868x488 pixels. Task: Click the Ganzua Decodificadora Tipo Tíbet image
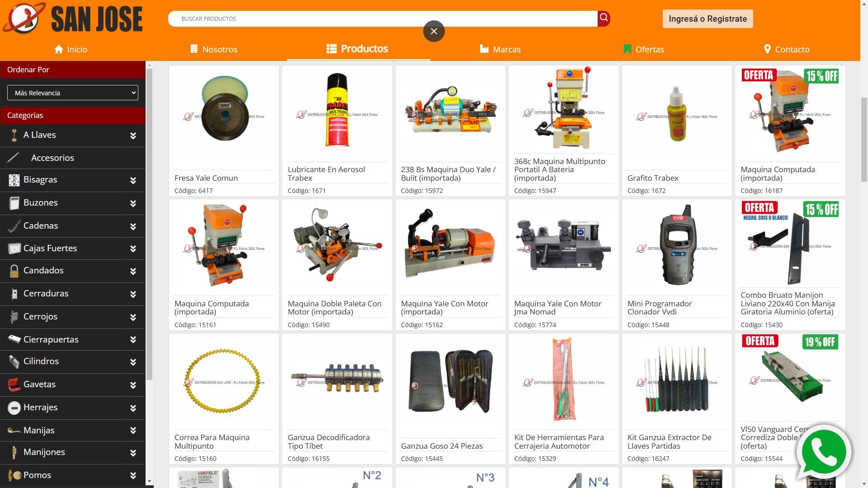point(337,377)
